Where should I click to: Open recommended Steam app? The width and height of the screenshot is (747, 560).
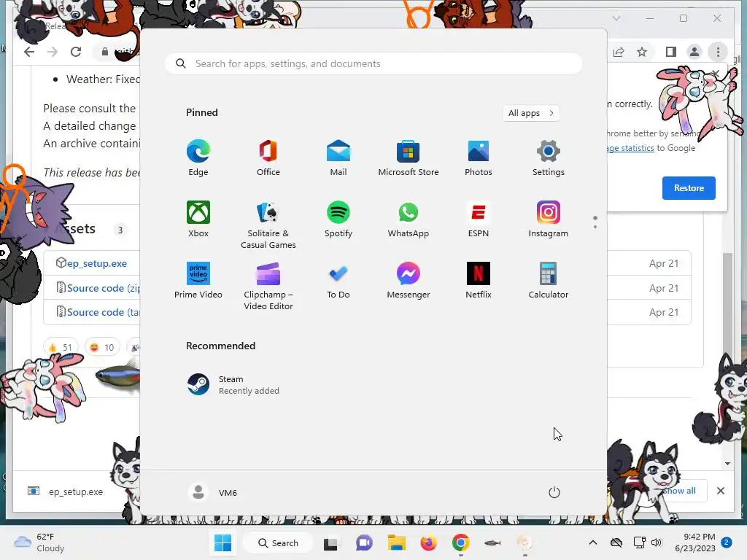[x=233, y=385]
